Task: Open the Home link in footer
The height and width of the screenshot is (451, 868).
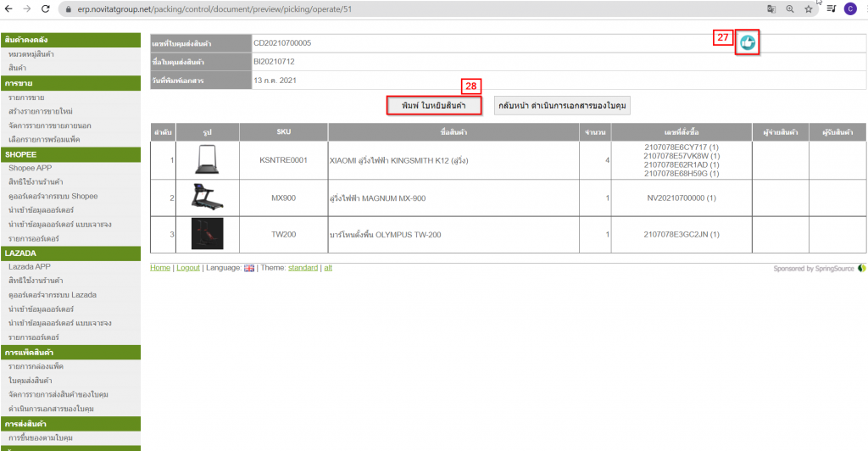Action: [x=160, y=268]
